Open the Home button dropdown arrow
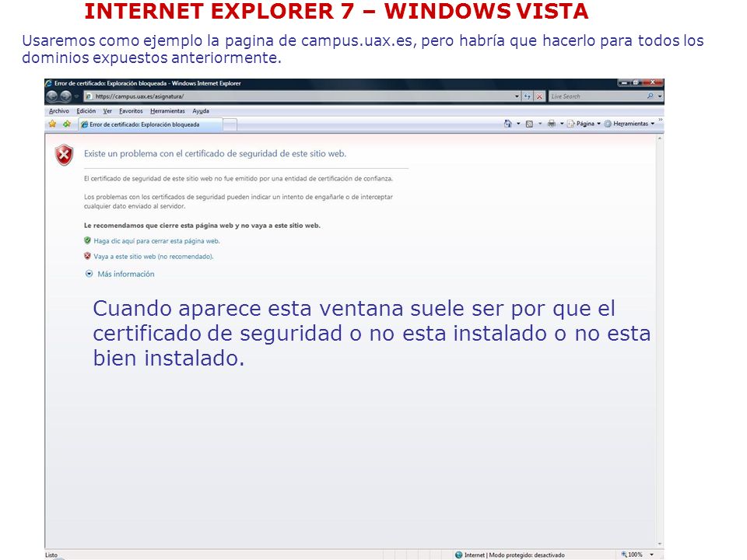747x560 pixels. [x=518, y=124]
